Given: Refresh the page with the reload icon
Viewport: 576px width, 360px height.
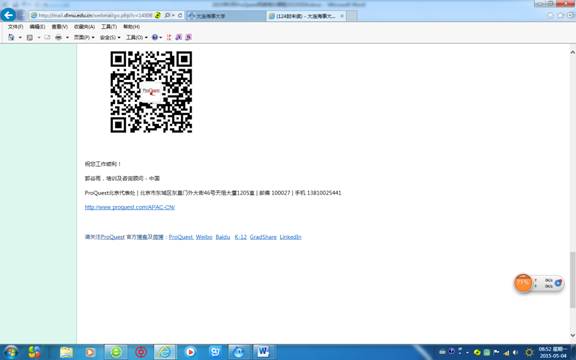Looking at the screenshot, I should (180, 15).
